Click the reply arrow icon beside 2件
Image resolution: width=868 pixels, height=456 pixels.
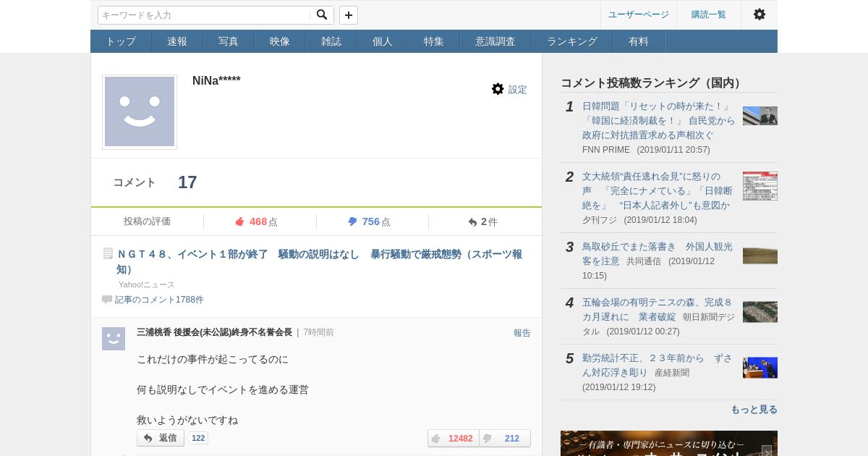[x=472, y=222]
